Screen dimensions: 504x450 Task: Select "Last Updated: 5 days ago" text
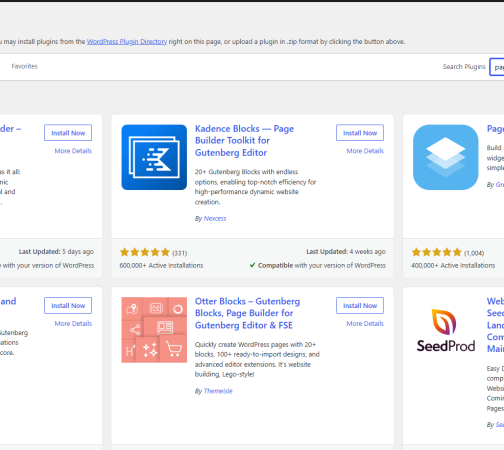click(x=56, y=252)
